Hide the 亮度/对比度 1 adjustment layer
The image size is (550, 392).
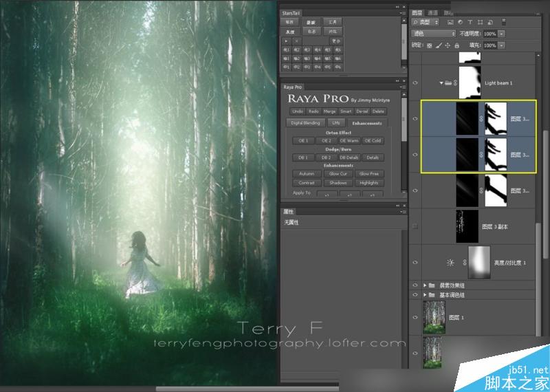[415, 263]
